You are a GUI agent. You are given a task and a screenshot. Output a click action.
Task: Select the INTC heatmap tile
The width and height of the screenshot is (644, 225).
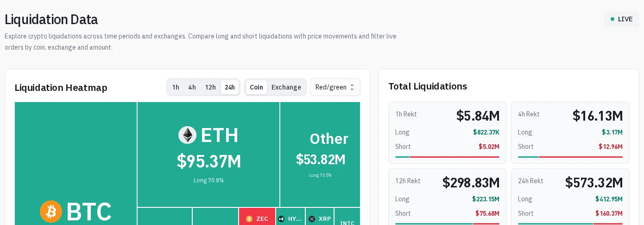[347, 217]
